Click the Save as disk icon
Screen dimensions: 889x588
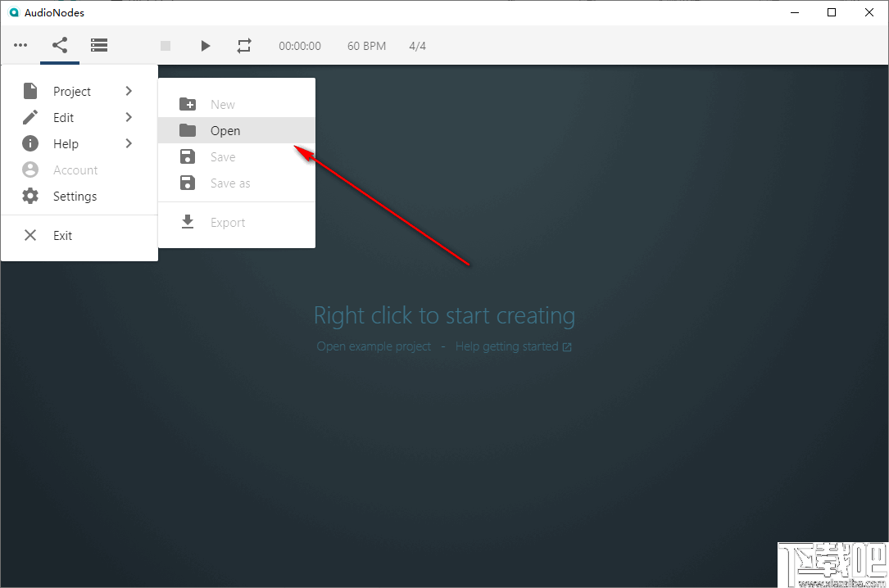coord(188,183)
